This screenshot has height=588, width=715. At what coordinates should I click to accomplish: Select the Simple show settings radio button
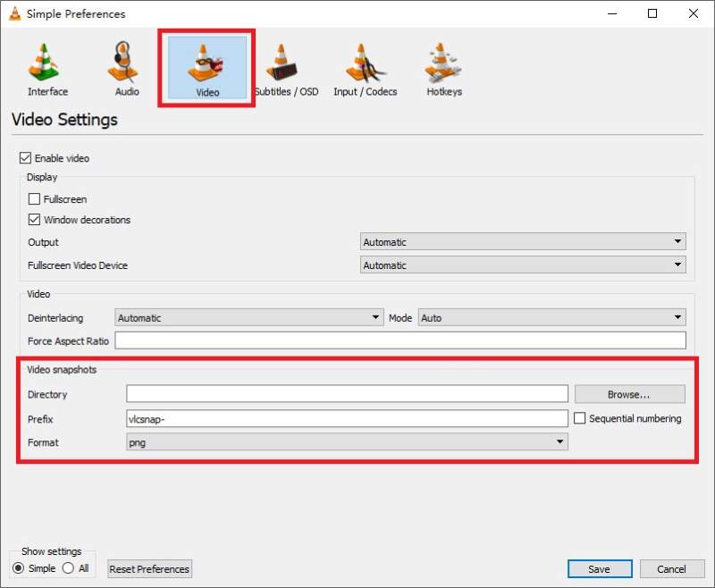(18, 568)
